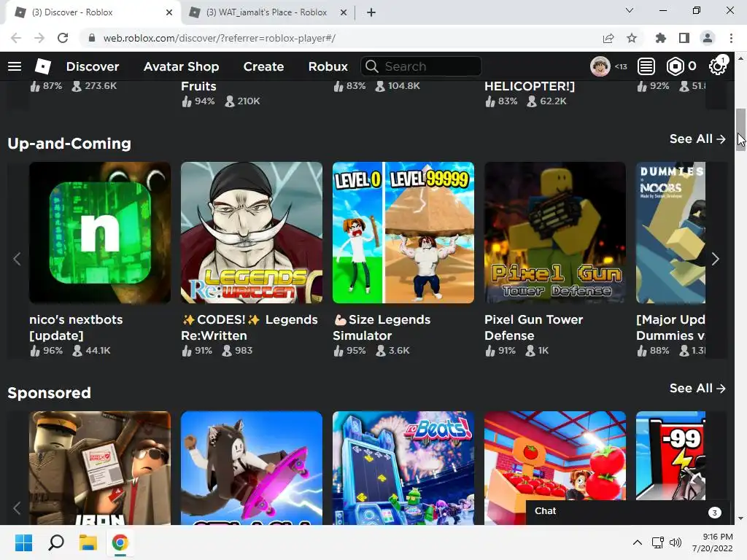
Task: Open the network tray icon
Action: tap(658, 542)
